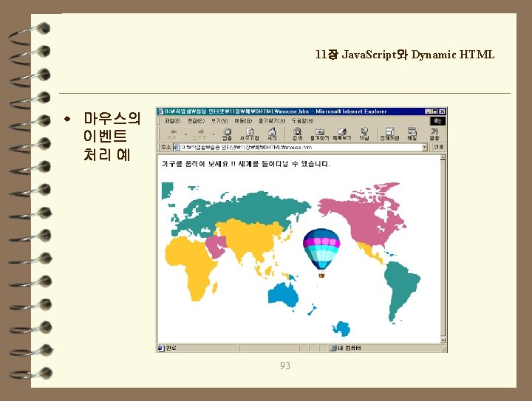Click the Stop (멈춤) toolbar icon
The image size is (532, 401).
tap(227, 134)
